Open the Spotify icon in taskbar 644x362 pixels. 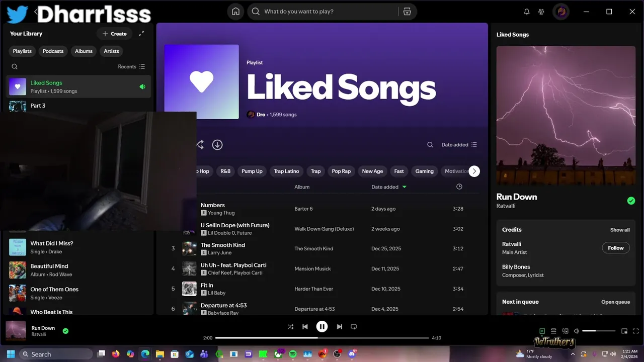[293, 354]
